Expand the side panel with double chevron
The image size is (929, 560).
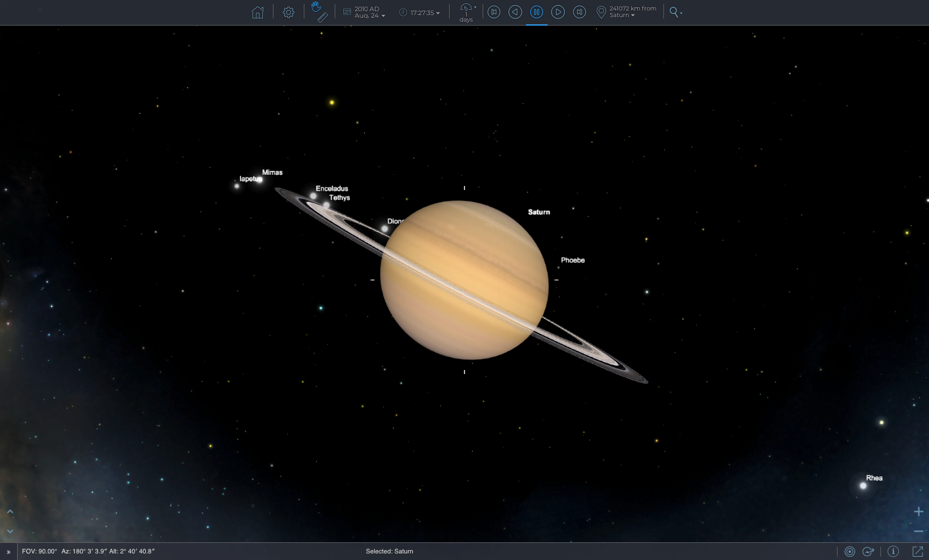9,552
